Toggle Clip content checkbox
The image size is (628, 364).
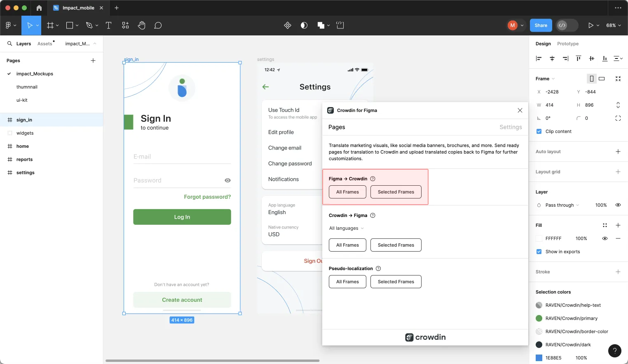[x=539, y=131]
